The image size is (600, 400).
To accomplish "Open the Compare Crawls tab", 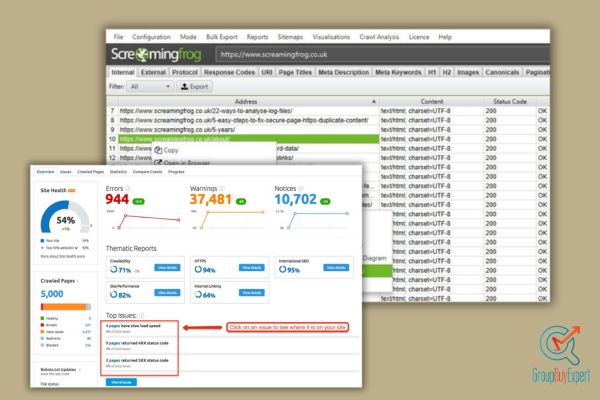I will click(147, 171).
